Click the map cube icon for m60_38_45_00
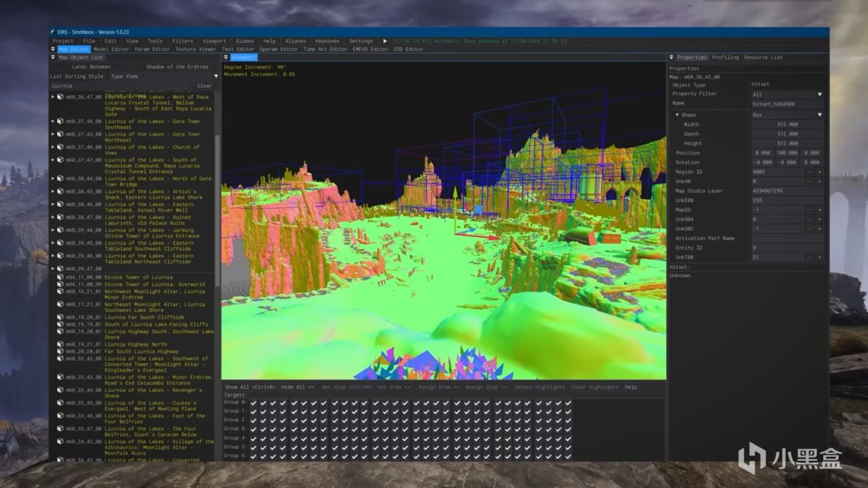The width and height of the screenshot is (868, 488). point(60,192)
